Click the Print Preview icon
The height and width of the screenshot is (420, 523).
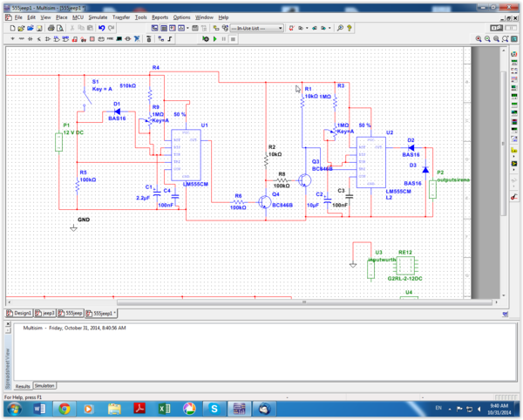pyautogui.click(x=60, y=29)
